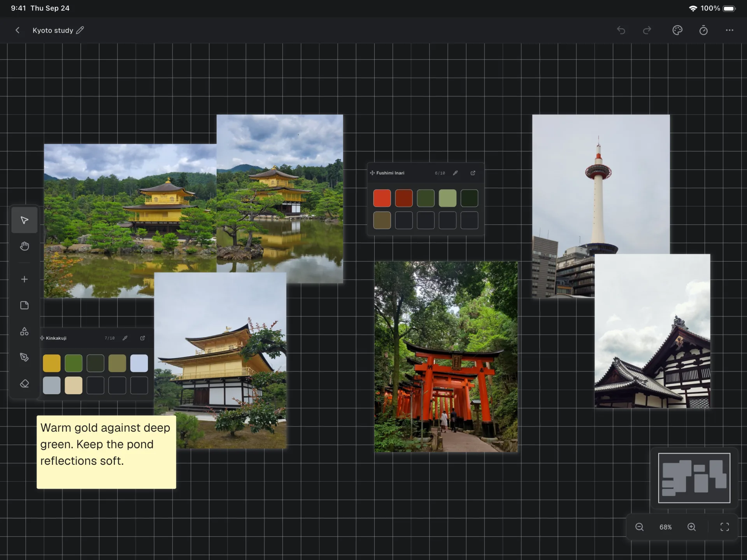The height and width of the screenshot is (560, 747).
Task: Select the pen drawing tool
Action: coord(25,357)
